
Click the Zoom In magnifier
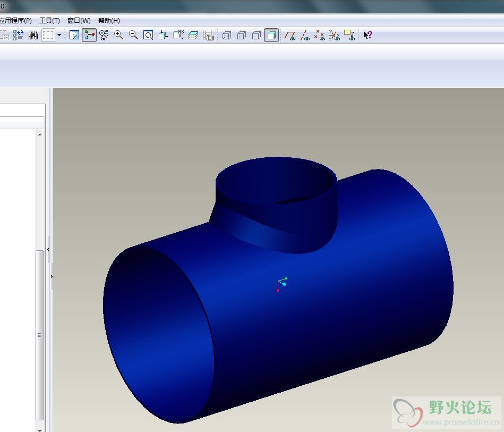pos(118,35)
